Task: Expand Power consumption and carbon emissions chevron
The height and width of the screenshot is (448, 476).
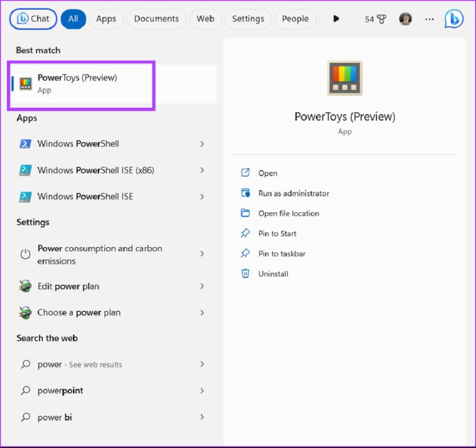Action: [x=202, y=254]
